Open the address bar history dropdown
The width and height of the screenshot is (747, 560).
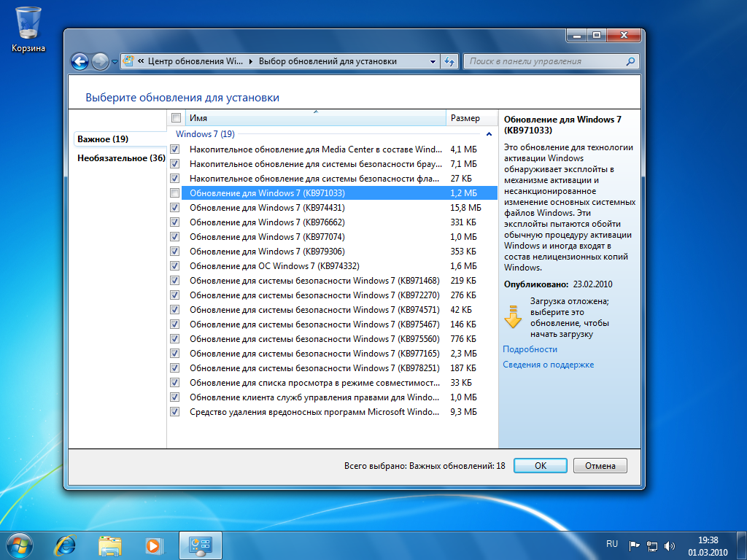click(433, 61)
